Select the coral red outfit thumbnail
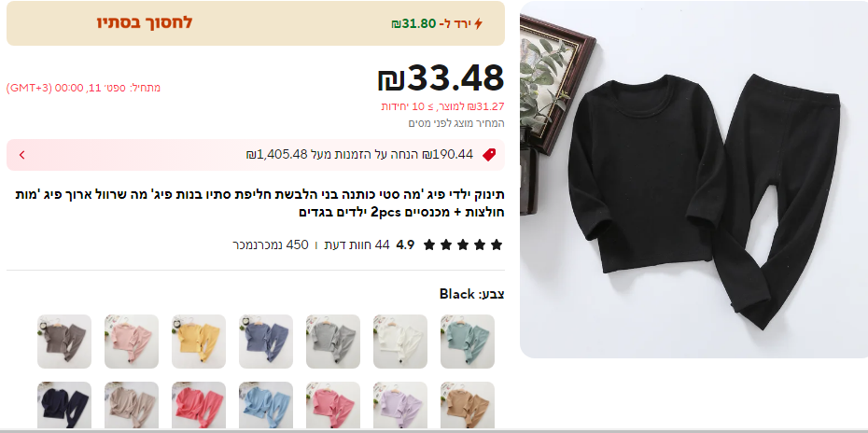868x433 pixels. pyautogui.click(x=199, y=405)
